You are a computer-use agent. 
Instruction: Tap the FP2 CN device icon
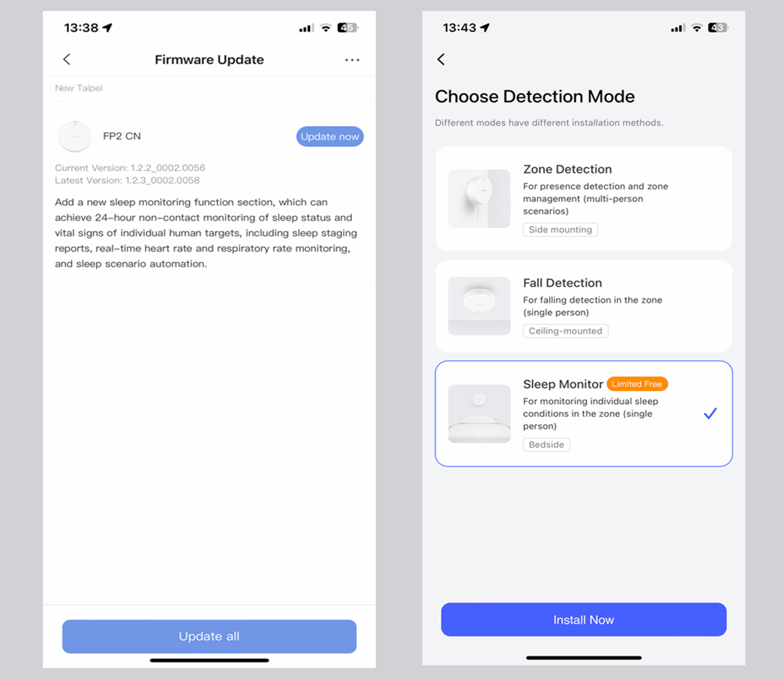click(x=75, y=136)
